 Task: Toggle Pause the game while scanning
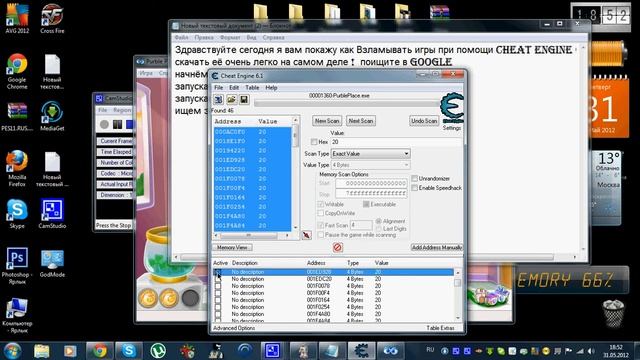320,235
